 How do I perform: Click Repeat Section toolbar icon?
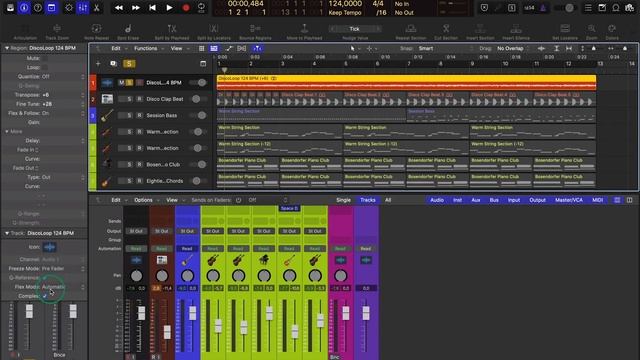tap(411, 31)
